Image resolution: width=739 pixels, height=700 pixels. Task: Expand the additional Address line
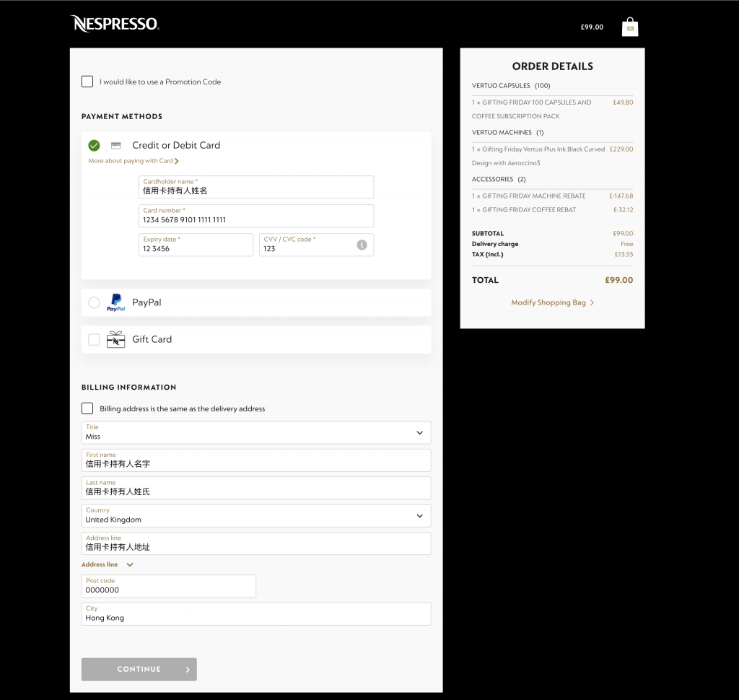pos(107,564)
